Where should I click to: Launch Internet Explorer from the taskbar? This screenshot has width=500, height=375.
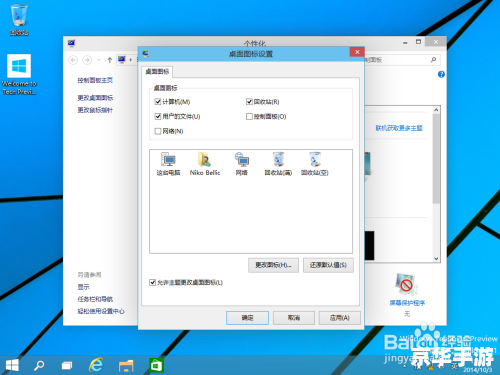tap(96, 365)
